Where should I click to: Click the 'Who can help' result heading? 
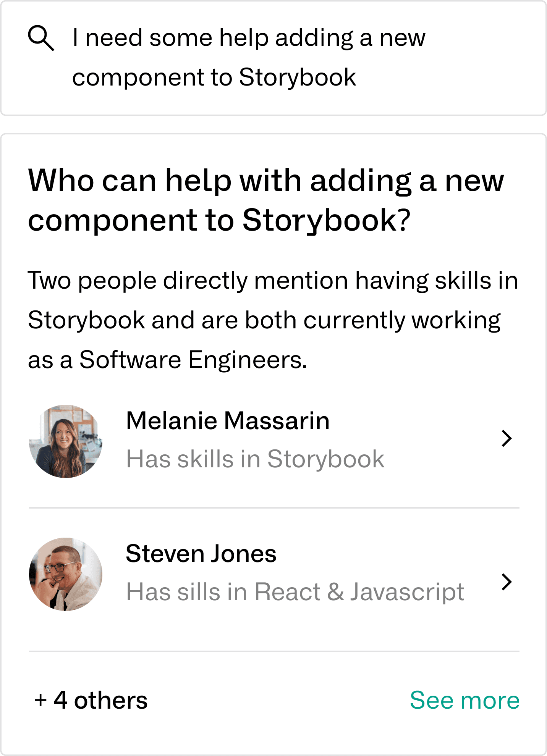click(x=266, y=200)
